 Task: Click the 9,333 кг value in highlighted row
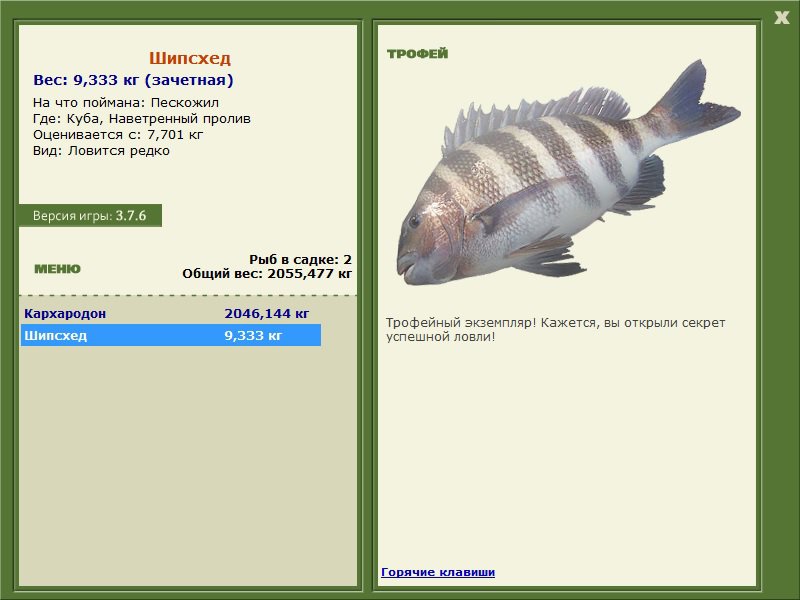[x=253, y=336]
